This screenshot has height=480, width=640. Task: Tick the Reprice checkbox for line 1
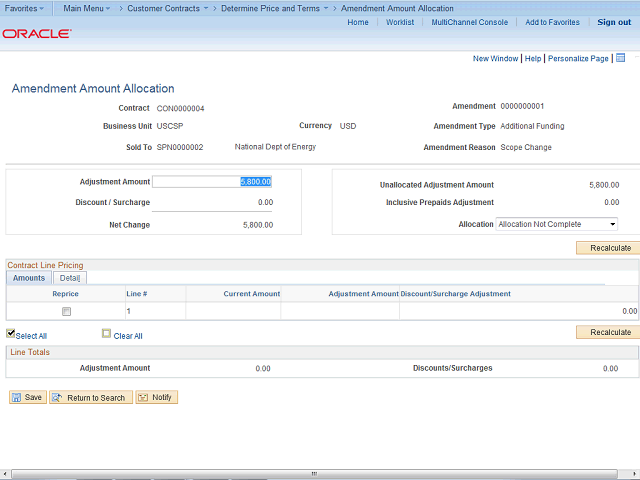[x=67, y=311]
